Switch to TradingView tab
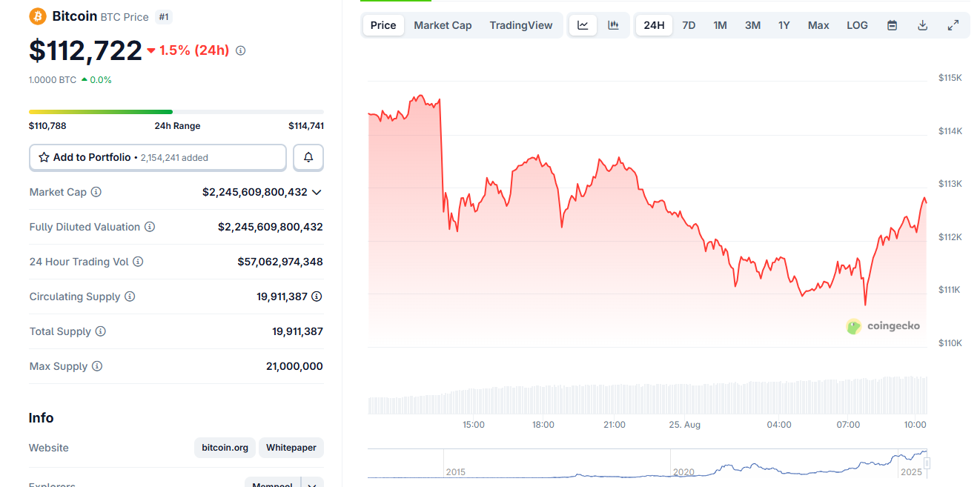The width and height of the screenshot is (980, 487). click(521, 25)
